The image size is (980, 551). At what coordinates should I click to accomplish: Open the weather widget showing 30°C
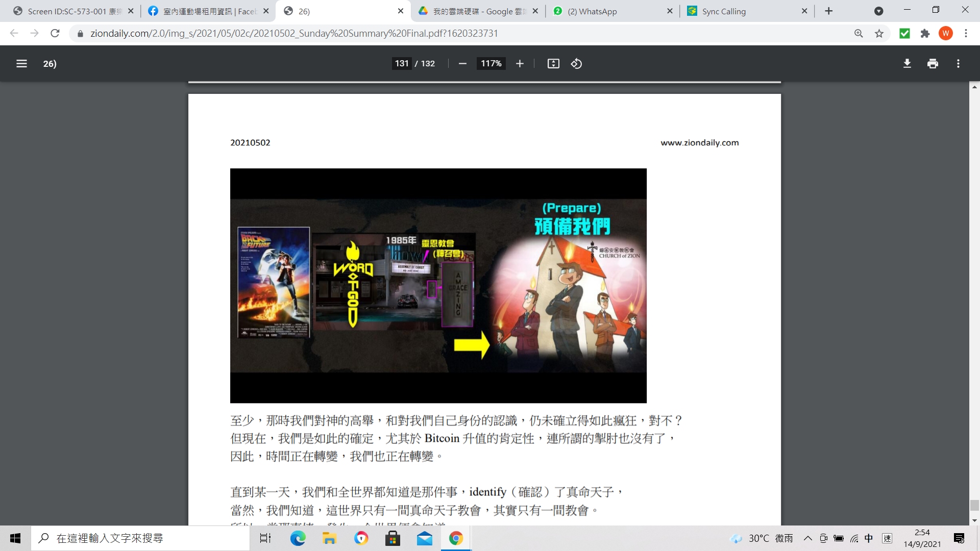(762, 538)
